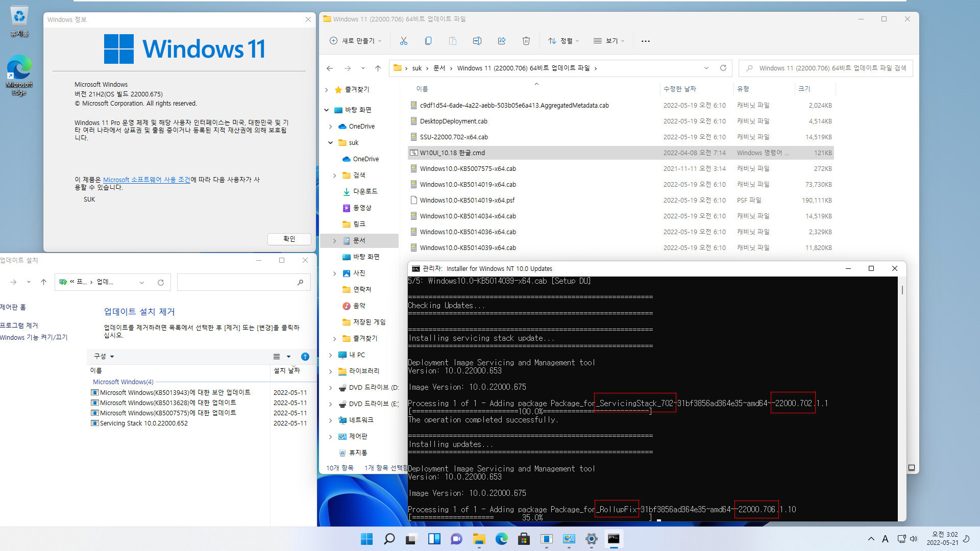Click the Delete trash icon in Explorer toolbar
Image resolution: width=980 pixels, height=551 pixels.
click(526, 41)
